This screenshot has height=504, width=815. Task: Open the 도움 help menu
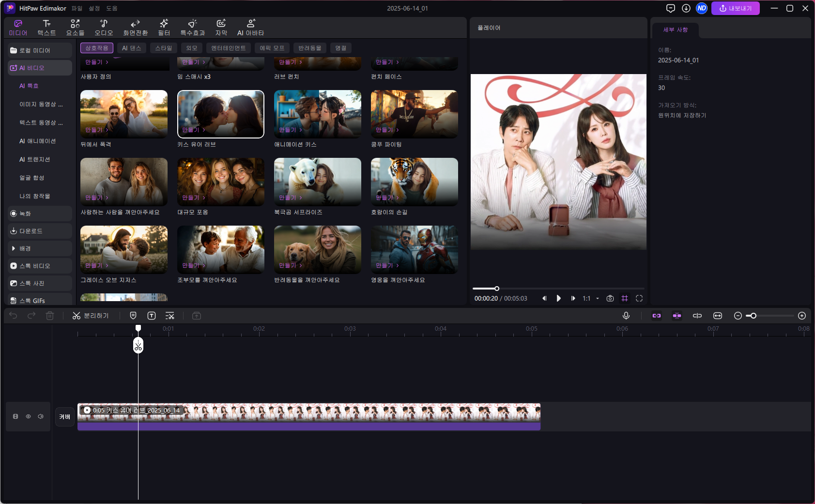coord(112,8)
